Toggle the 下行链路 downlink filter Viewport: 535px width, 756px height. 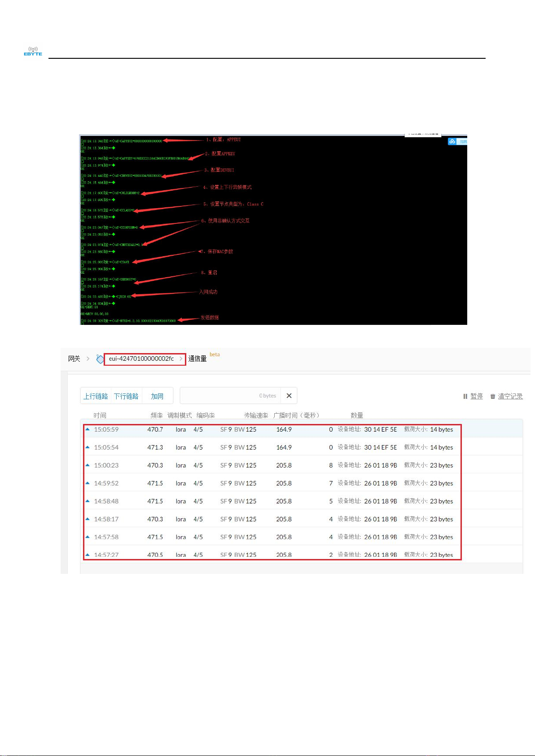tap(126, 396)
